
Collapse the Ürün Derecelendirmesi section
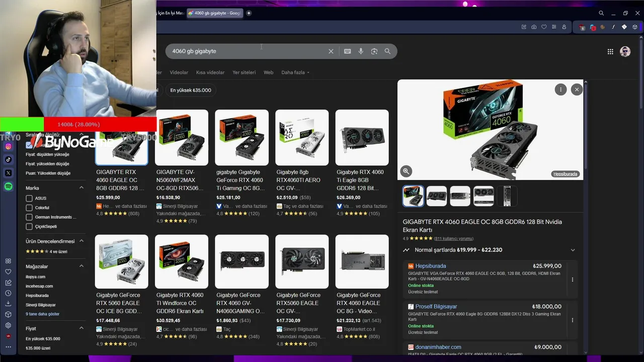pyautogui.click(x=82, y=241)
